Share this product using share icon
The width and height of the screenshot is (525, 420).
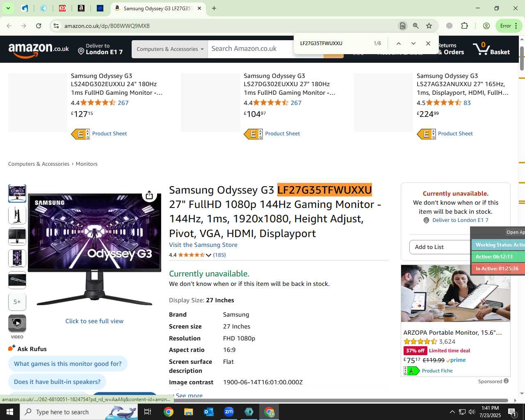[x=149, y=195]
